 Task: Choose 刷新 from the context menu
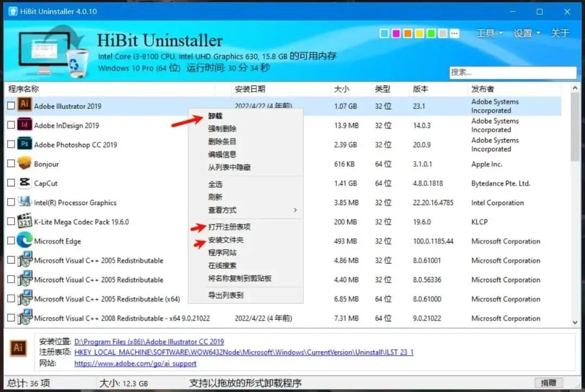pyautogui.click(x=215, y=197)
